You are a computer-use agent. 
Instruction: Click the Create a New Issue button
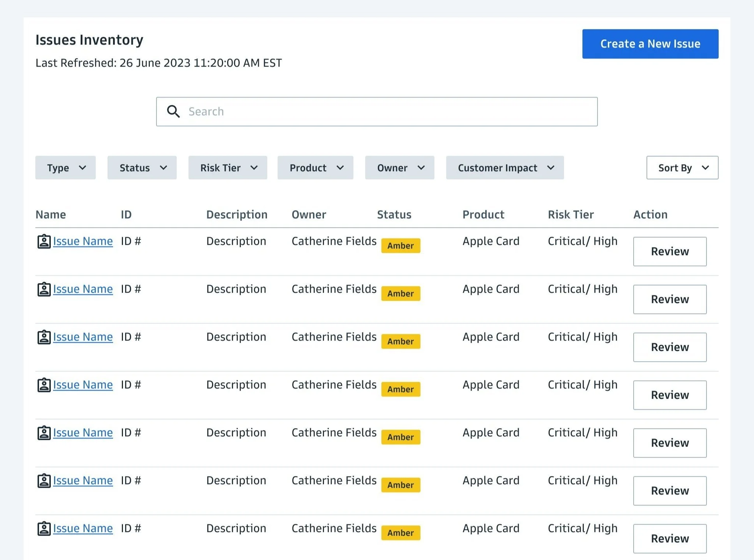point(651,44)
